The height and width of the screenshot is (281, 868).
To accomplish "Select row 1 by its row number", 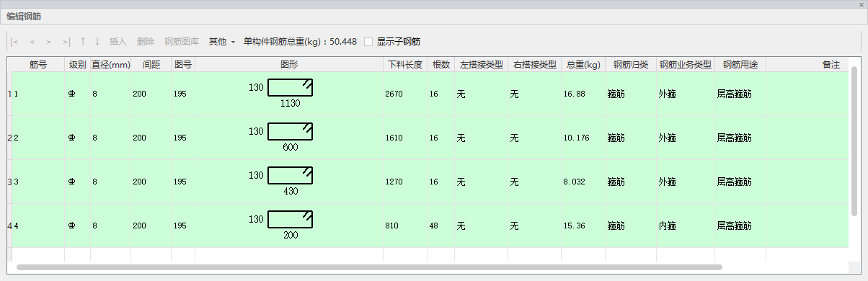I will (9, 94).
